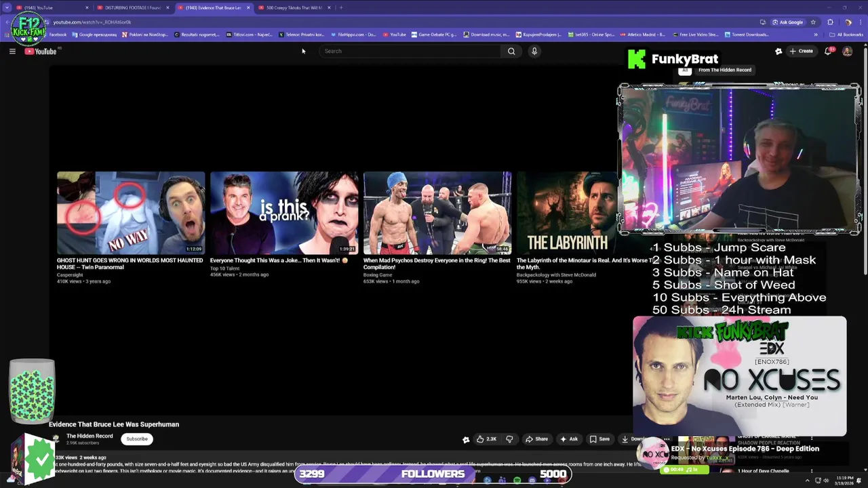Open the browser profile avatar
The width and height of the screenshot is (868, 488).
tap(848, 22)
